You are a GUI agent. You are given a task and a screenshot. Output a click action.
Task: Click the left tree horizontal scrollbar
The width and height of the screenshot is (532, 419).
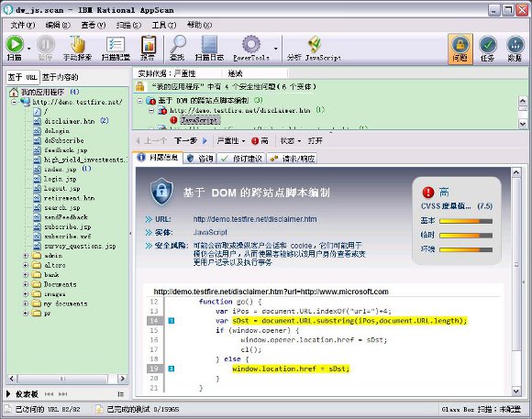[67, 379]
